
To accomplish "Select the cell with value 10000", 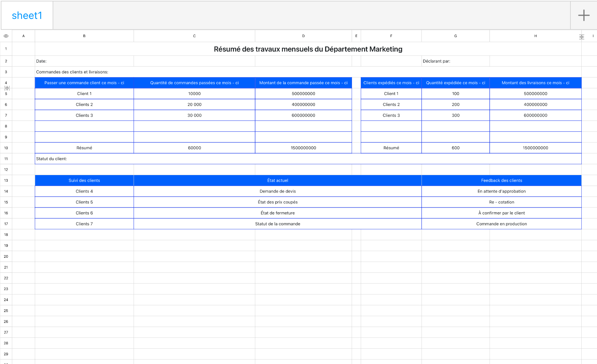I will click(194, 94).
